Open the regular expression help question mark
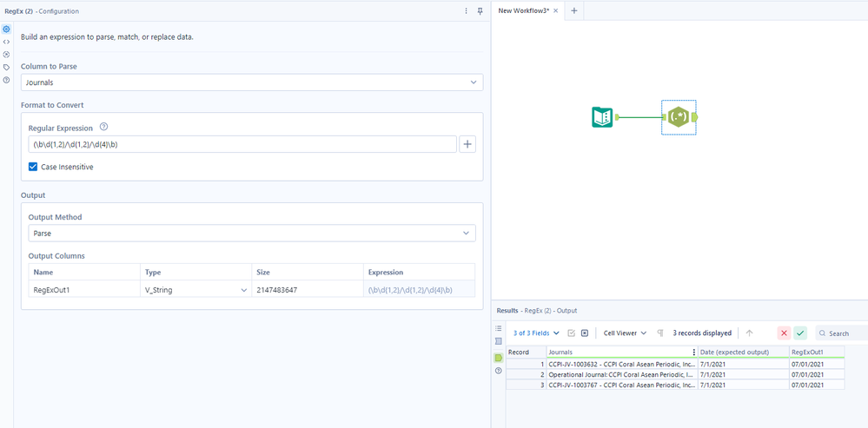The height and width of the screenshot is (428, 868). click(x=103, y=127)
